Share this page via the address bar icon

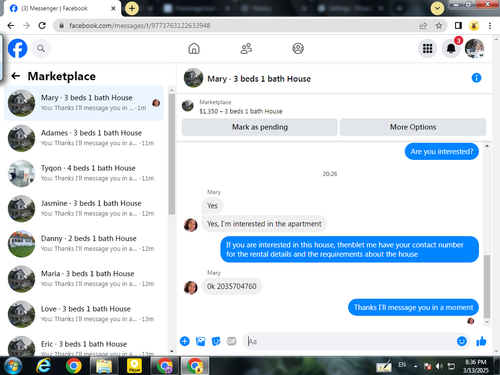point(423,26)
